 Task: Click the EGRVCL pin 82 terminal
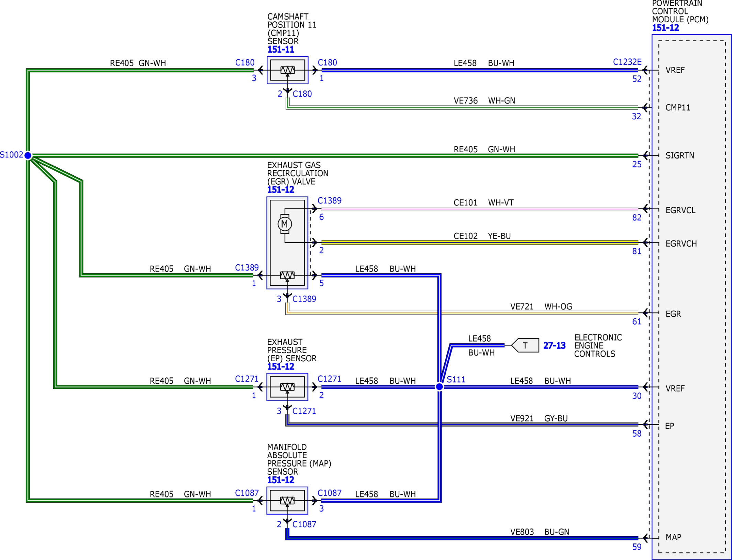(x=645, y=209)
